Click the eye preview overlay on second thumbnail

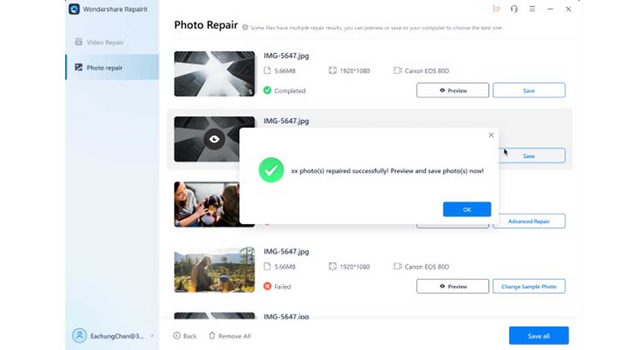point(214,139)
